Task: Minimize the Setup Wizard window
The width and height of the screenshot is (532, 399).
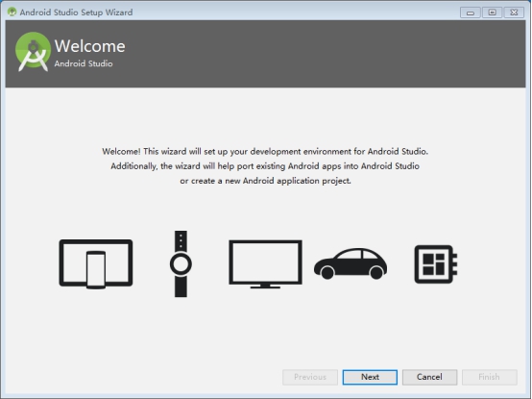Action: coord(471,12)
